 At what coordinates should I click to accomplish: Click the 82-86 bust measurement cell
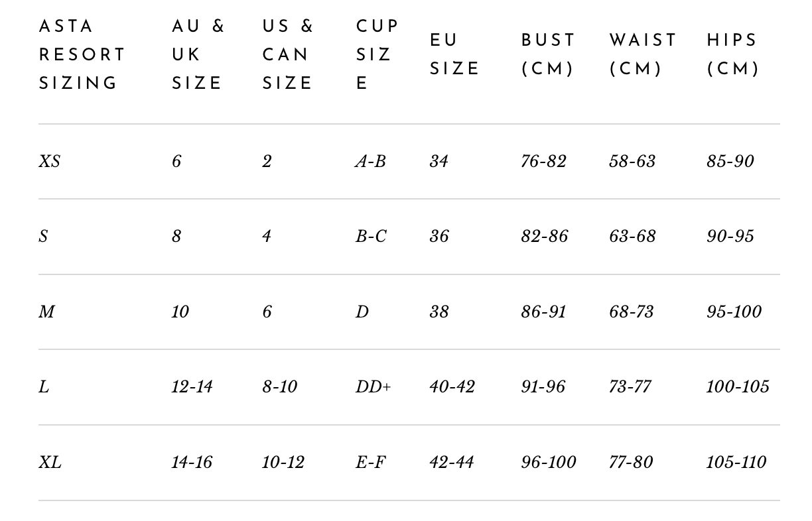(x=544, y=236)
